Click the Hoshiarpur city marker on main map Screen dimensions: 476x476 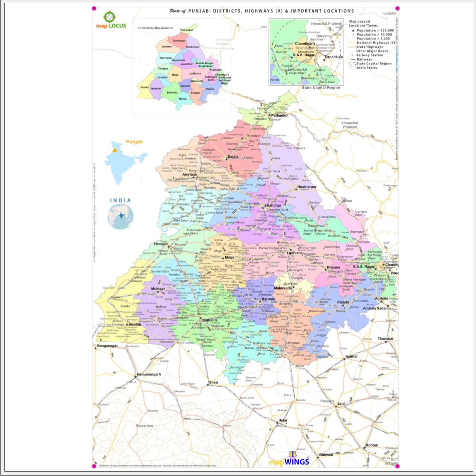point(296,190)
